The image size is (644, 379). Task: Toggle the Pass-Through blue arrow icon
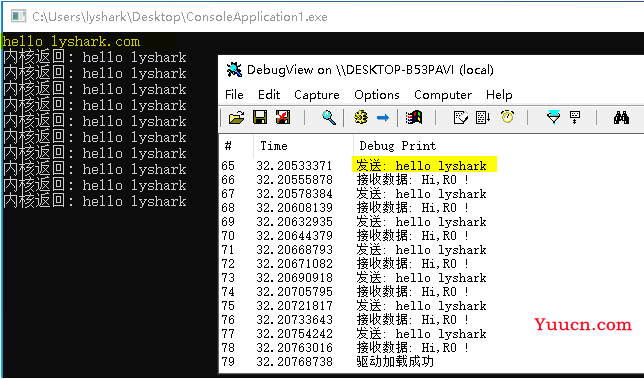383,118
